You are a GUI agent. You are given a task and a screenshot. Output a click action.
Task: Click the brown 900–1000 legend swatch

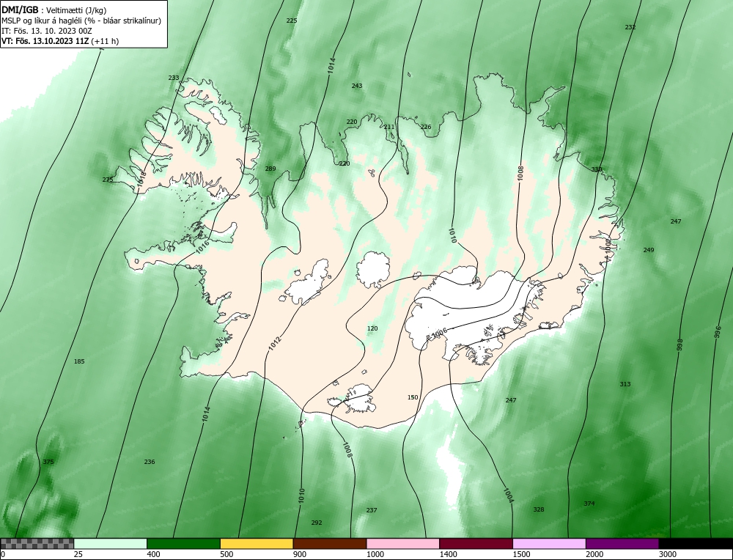330,544
